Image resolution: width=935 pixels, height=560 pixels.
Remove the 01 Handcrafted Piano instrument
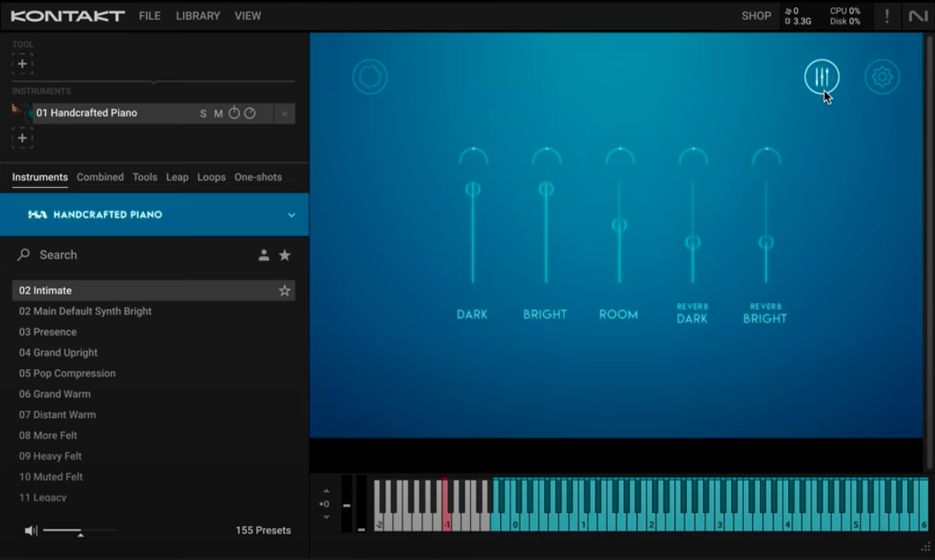(284, 113)
